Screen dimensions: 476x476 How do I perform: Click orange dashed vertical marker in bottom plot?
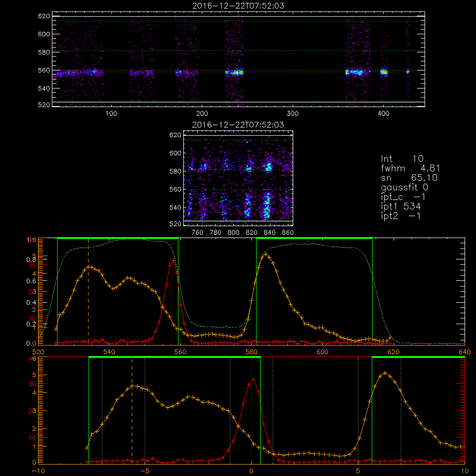click(132, 410)
